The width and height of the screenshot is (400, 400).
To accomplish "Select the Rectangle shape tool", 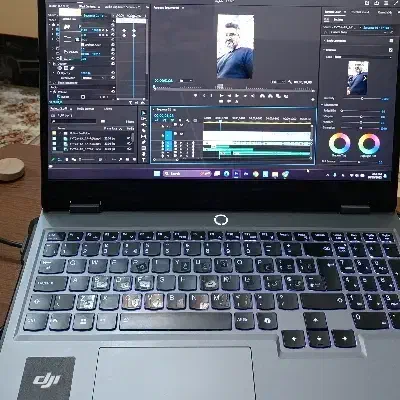I will coord(143,148).
